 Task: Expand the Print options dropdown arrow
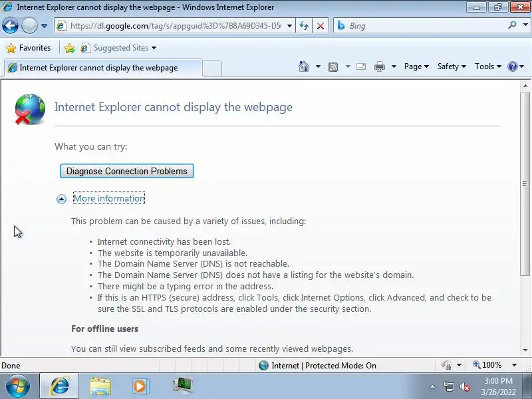pos(394,66)
